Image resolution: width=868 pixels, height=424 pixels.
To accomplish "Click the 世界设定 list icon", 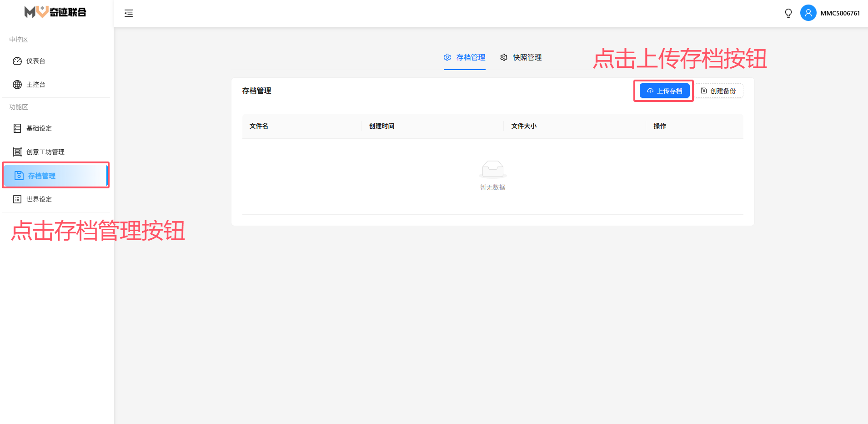I will (x=17, y=199).
